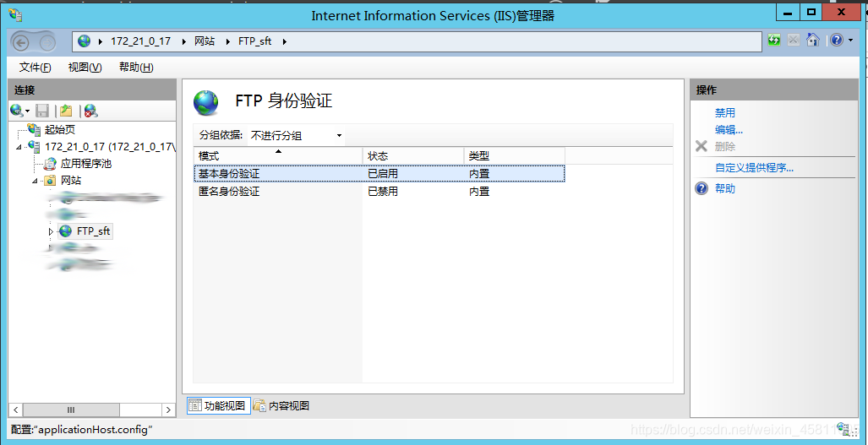This screenshot has height=445, width=868.
Task: Open breadcrumb arrow after FTP_sft
Action: (285, 41)
